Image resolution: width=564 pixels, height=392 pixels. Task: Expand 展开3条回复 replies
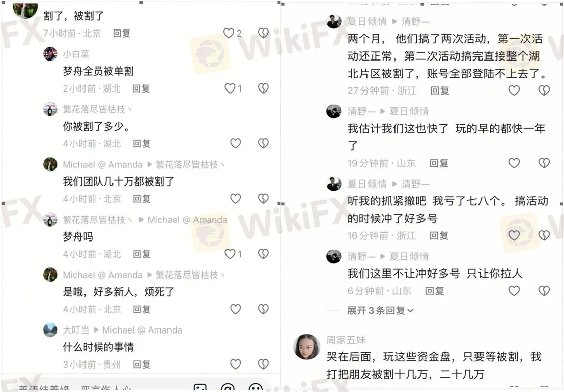click(380, 310)
